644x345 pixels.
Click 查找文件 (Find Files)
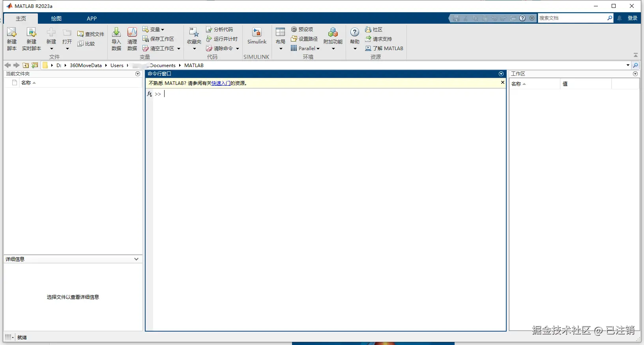point(91,34)
